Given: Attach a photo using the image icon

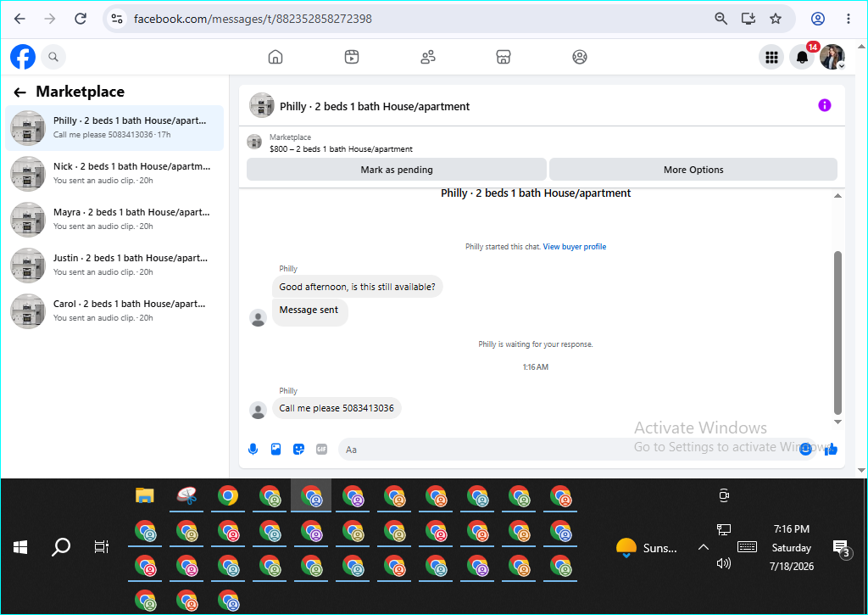Looking at the screenshot, I should pos(275,450).
